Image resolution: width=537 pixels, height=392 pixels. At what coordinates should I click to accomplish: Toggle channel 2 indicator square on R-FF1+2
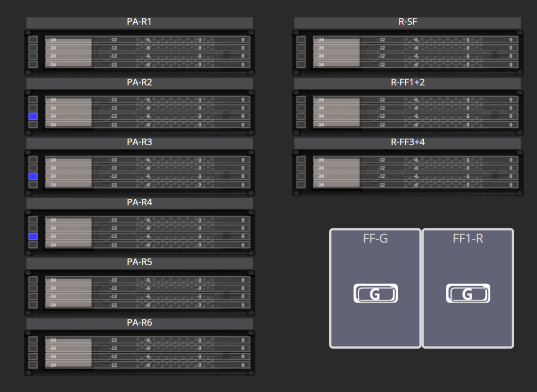[x=301, y=108]
